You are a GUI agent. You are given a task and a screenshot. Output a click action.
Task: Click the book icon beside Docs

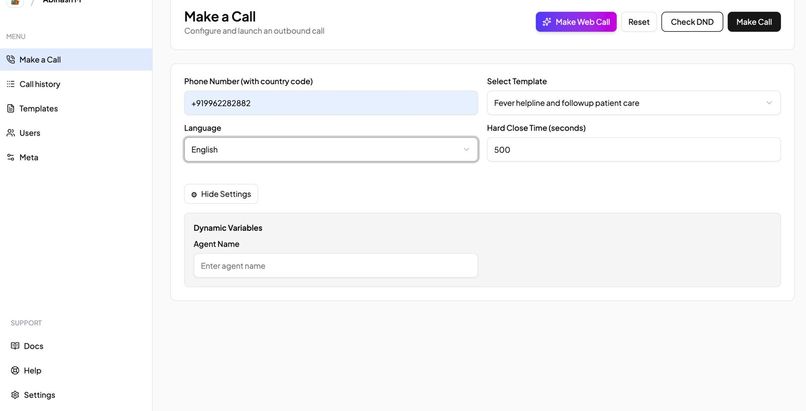point(15,346)
